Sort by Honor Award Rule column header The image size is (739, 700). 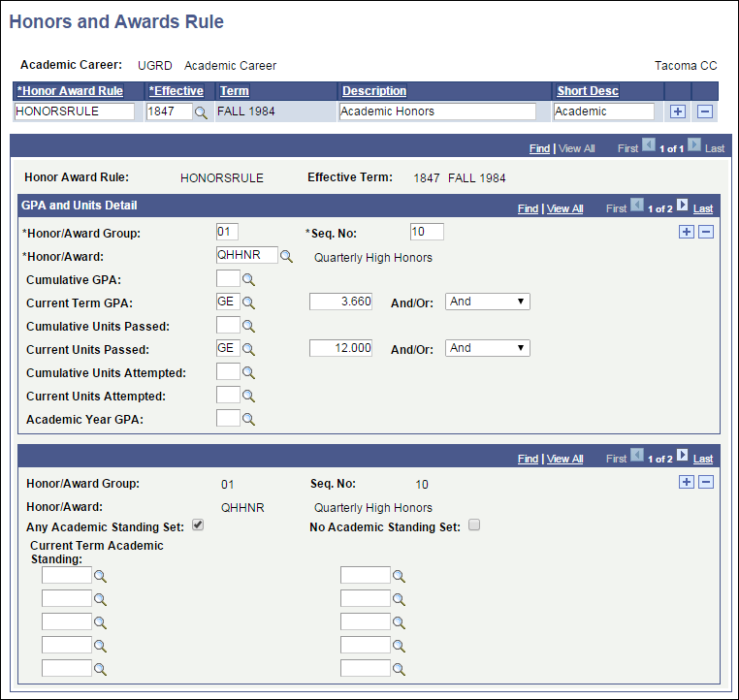click(x=70, y=91)
